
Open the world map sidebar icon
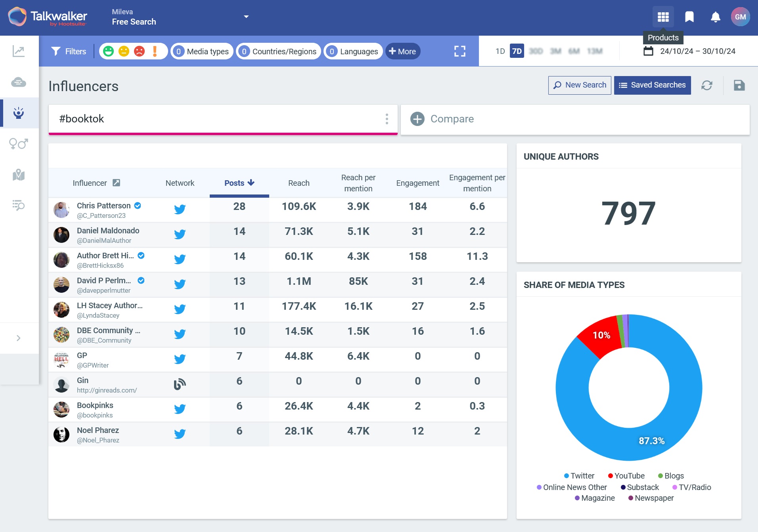[x=19, y=175]
